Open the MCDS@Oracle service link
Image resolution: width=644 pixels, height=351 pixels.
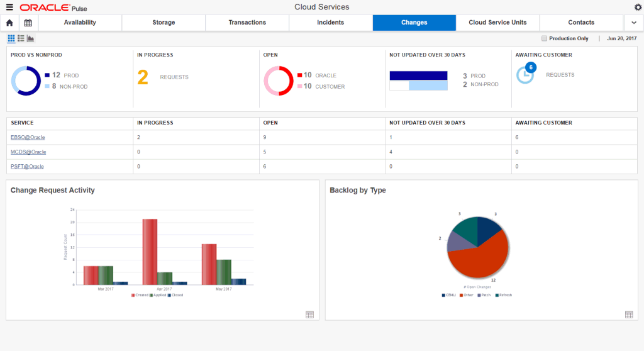point(28,152)
